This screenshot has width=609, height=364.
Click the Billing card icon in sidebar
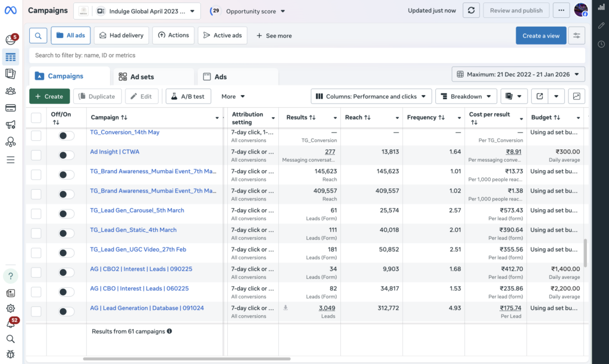10,108
